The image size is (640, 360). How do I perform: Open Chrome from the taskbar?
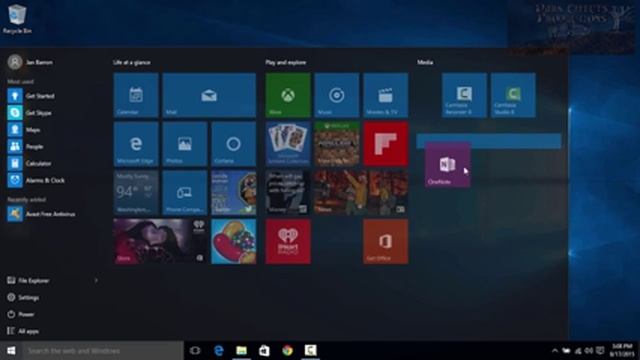pos(287,351)
